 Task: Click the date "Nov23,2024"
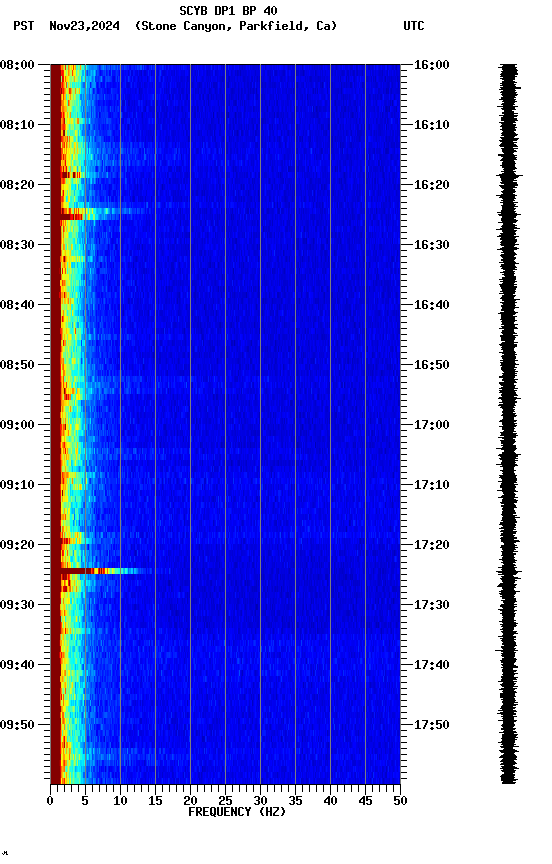(x=84, y=26)
